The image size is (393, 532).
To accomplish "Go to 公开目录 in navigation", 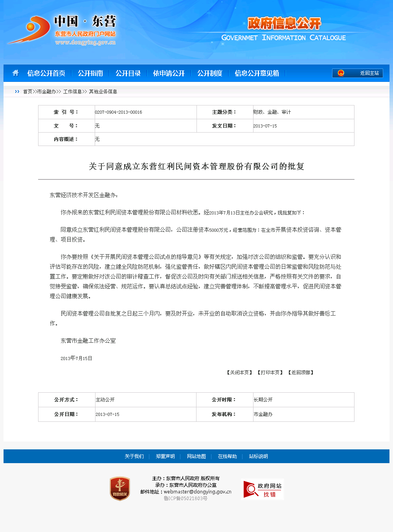I will pos(128,73).
